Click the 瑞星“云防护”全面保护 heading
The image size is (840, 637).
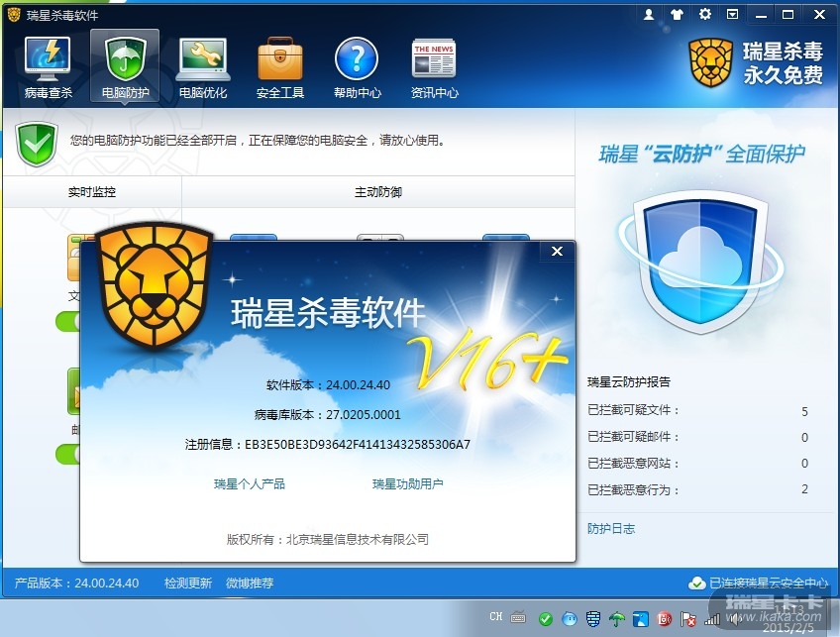701,154
